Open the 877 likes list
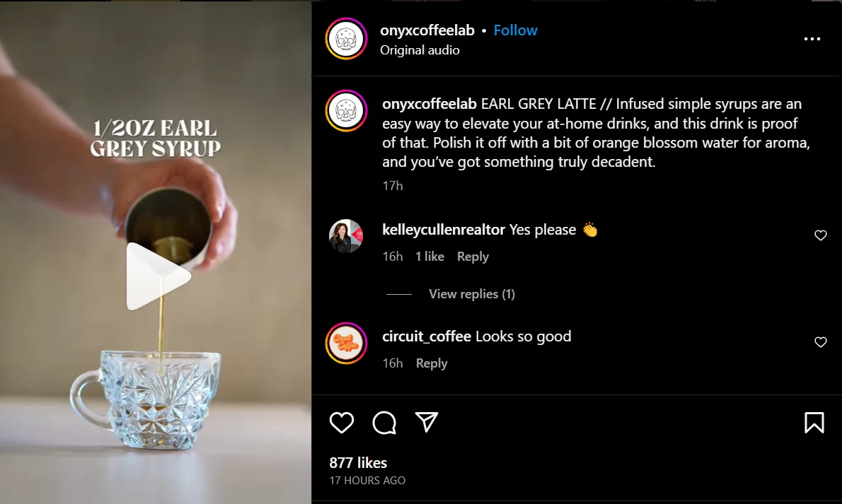The image size is (842, 504). (x=359, y=463)
